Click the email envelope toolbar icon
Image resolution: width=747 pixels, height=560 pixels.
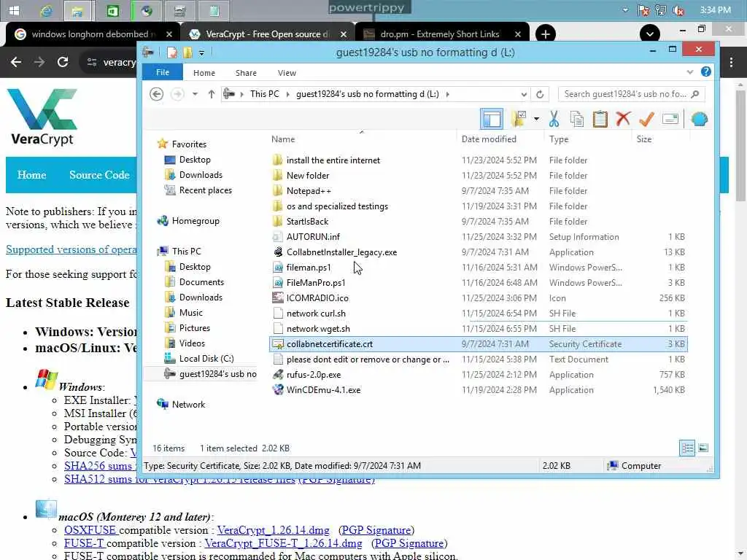(670, 119)
